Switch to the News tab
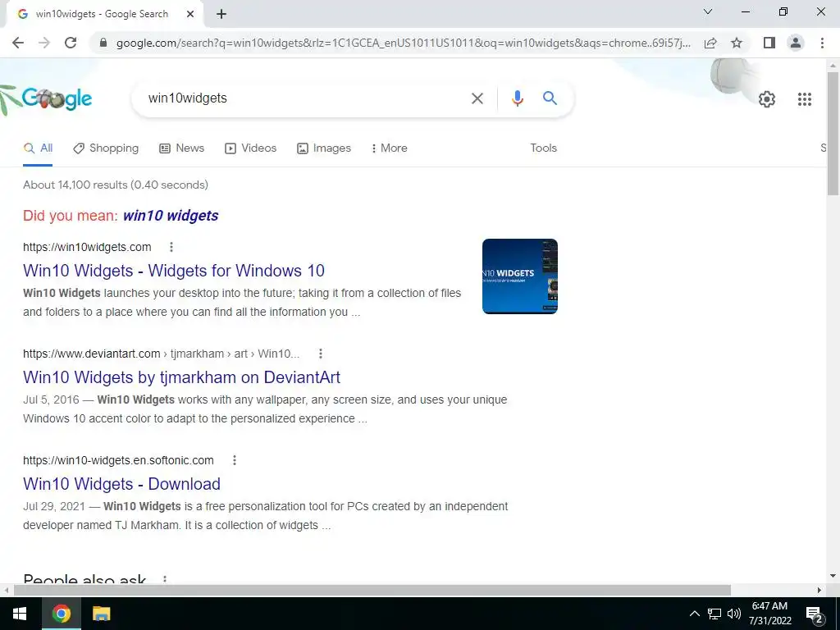This screenshot has height=630, width=840. pyautogui.click(x=181, y=148)
